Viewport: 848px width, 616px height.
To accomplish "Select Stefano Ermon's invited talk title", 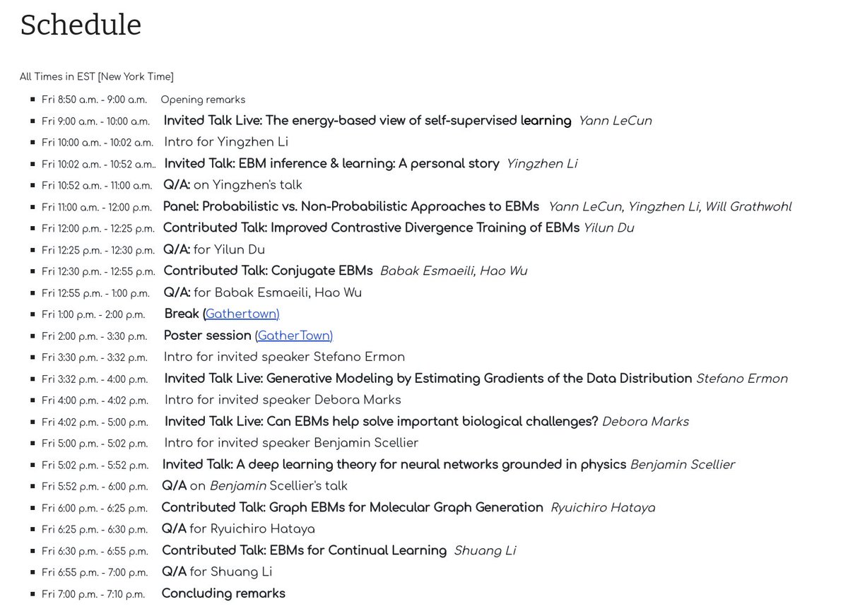I will coord(428,379).
